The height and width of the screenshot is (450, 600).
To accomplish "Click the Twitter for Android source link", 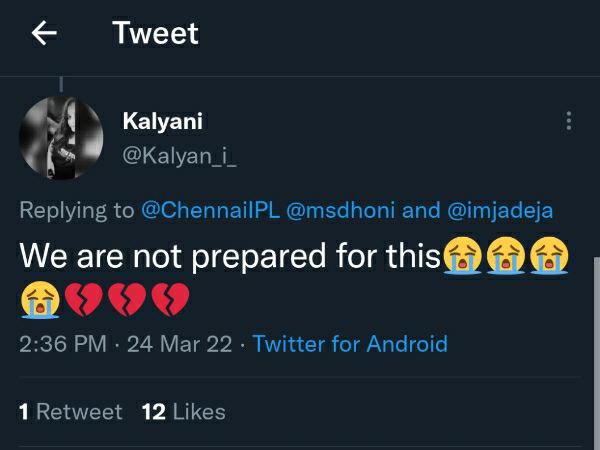I will [350, 344].
